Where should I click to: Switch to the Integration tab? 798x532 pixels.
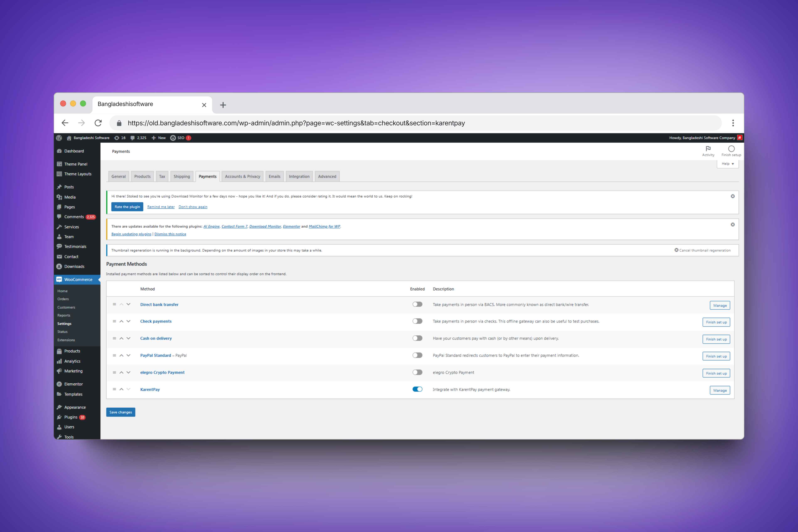point(299,176)
